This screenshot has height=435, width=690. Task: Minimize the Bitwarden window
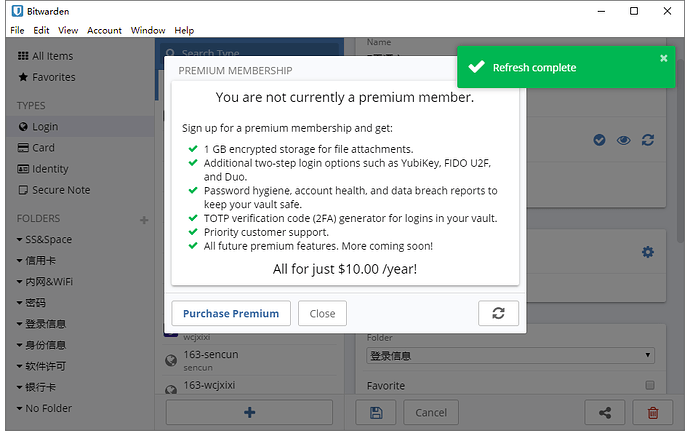pos(601,11)
